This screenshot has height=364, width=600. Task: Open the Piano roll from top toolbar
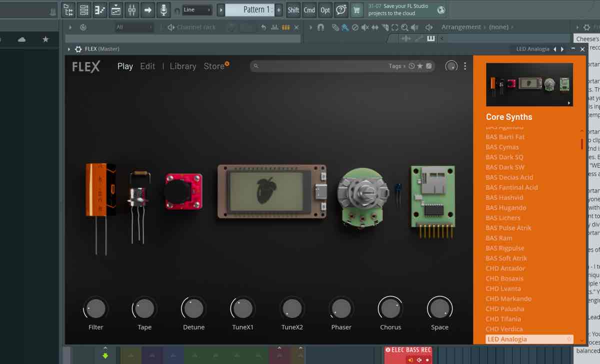coord(100,9)
